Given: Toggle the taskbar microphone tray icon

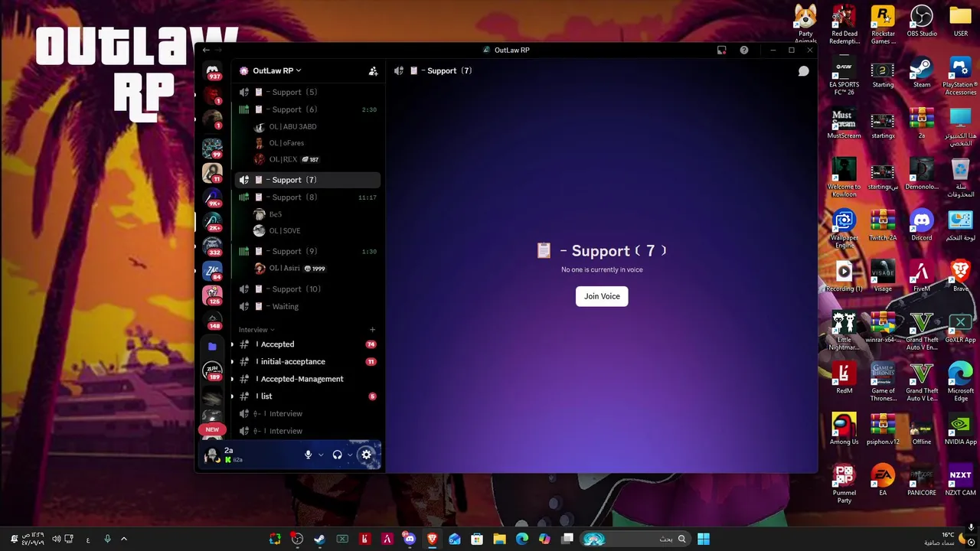Looking at the screenshot, I should 107,539.
